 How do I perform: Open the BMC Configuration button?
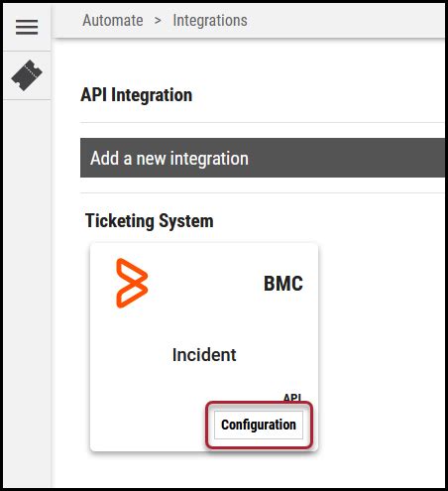[x=259, y=425]
